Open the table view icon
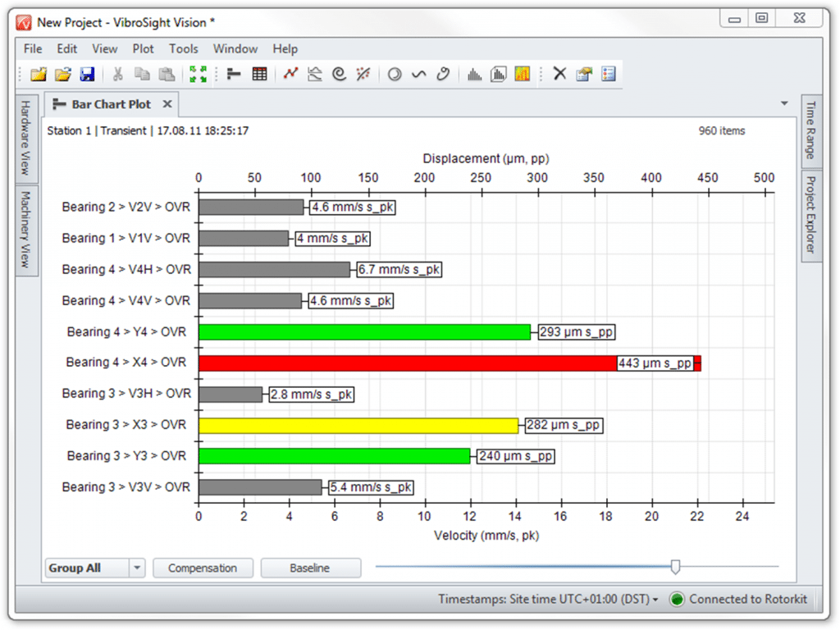840x630 pixels. coord(259,74)
